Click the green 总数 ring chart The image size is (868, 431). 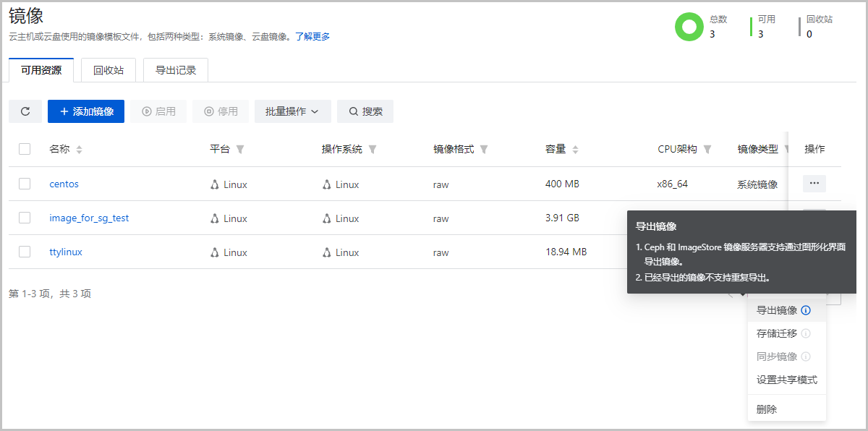tap(689, 27)
